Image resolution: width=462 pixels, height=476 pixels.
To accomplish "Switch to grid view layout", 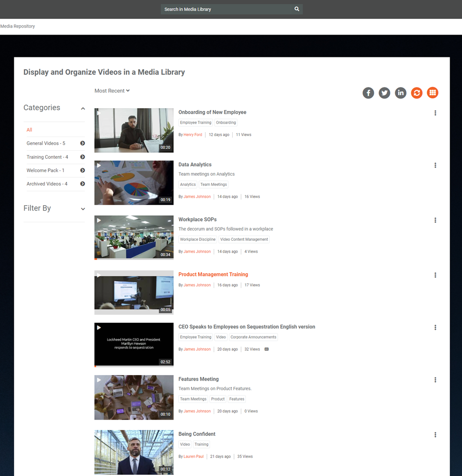I will pyautogui.click(x=432, y=93).
